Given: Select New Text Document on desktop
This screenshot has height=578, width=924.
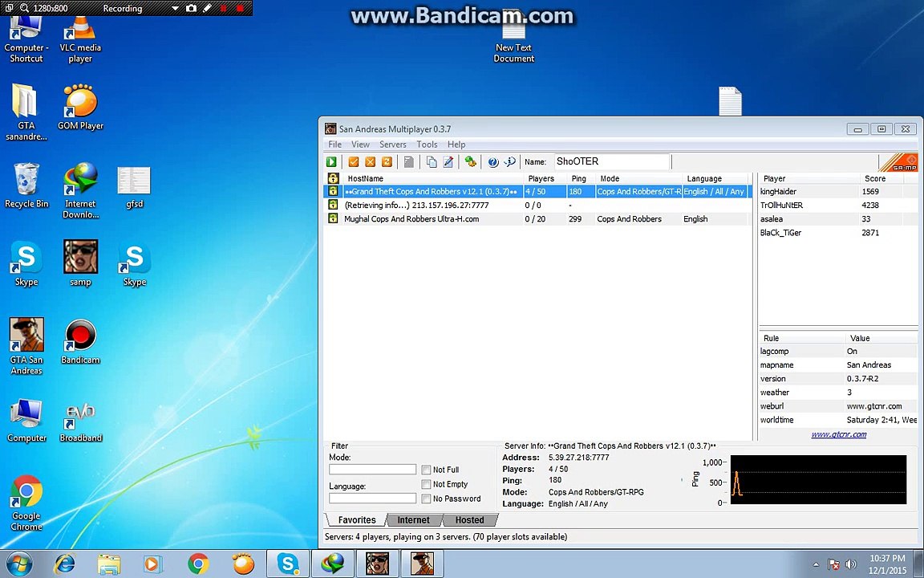Looking at the screenshot, I should pos(514,39).
